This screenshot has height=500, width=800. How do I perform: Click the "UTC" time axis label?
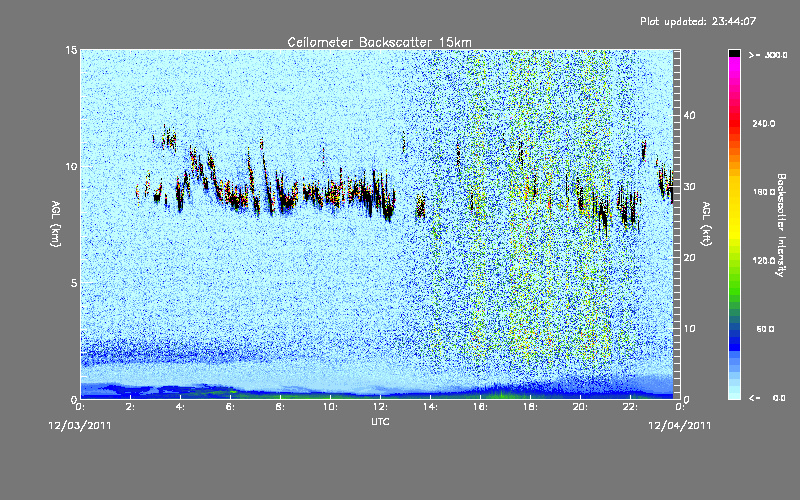click(x=380, y=421)
